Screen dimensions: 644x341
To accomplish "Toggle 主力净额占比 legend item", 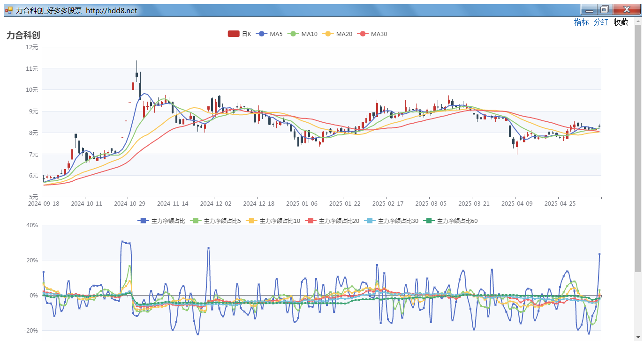I will click(x=161, y=221).
